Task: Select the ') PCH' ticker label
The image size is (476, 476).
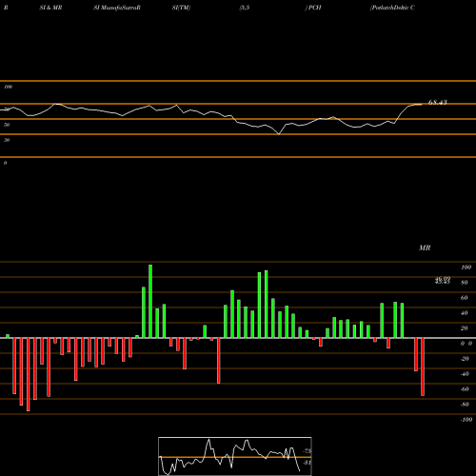Action: tap(313, 8)
